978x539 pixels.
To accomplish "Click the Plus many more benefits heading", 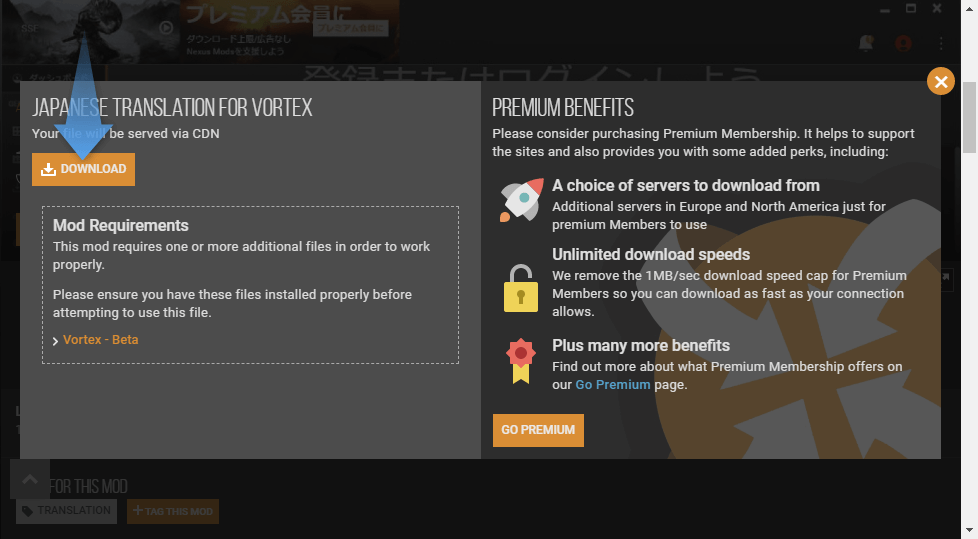I will (x=641, y=346).
